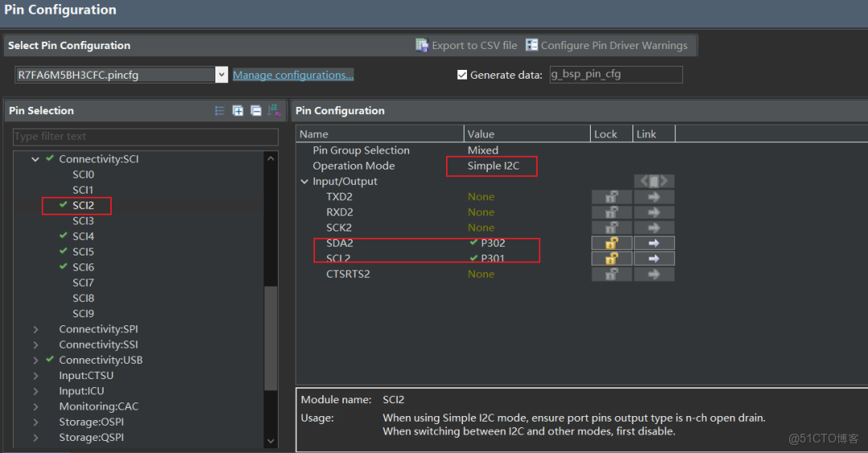Click the Link column header

point(653,134)
